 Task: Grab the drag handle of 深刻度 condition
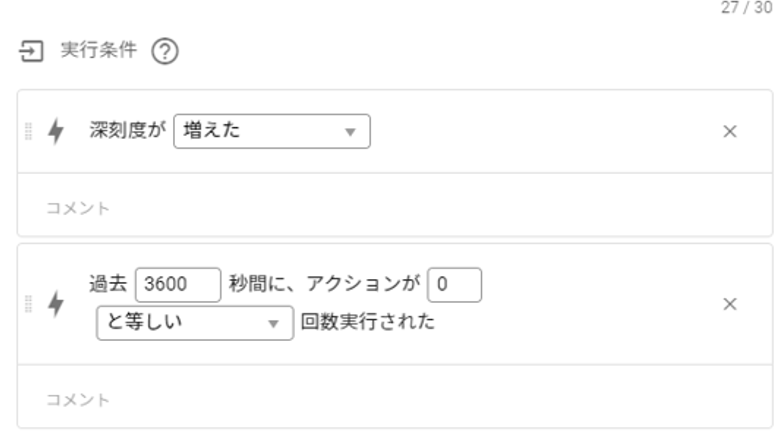tap(29, 132)
